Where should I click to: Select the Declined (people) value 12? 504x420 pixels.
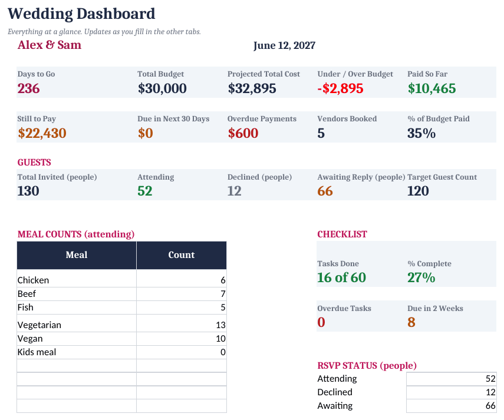235,191
